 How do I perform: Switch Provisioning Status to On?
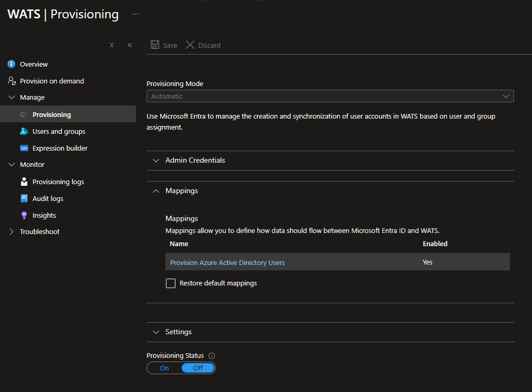[x=164, y=368]
